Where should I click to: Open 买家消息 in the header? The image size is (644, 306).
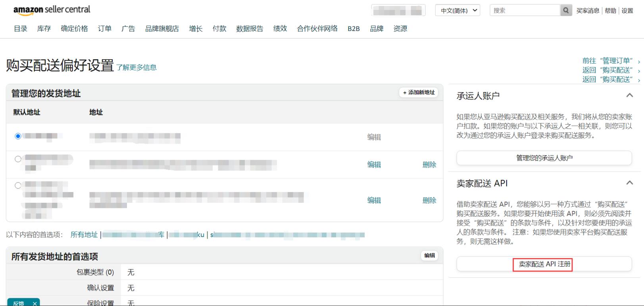click(x=588, y=11)
